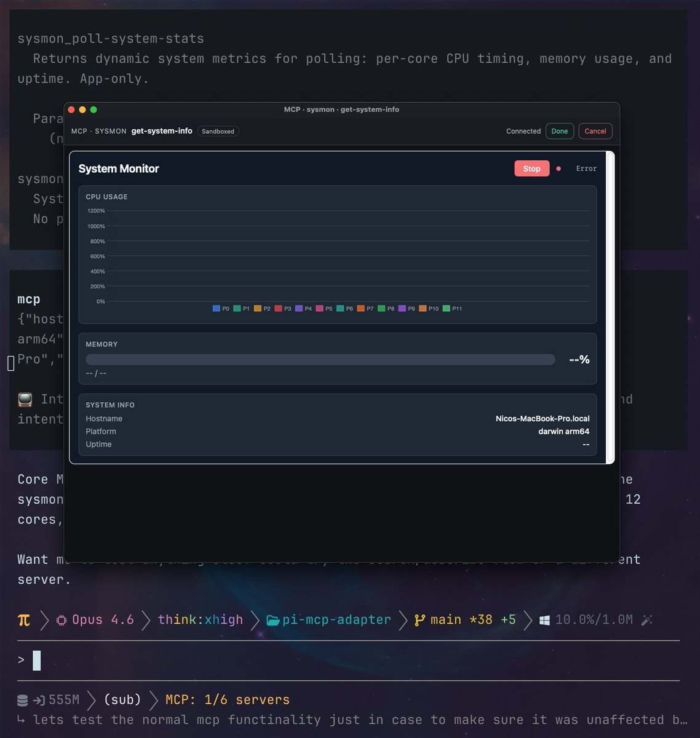Image resolution: width=700 pixels, height=738 pixels.
Task: Click the login arrow icon before 555M
Action: point(39,700)
